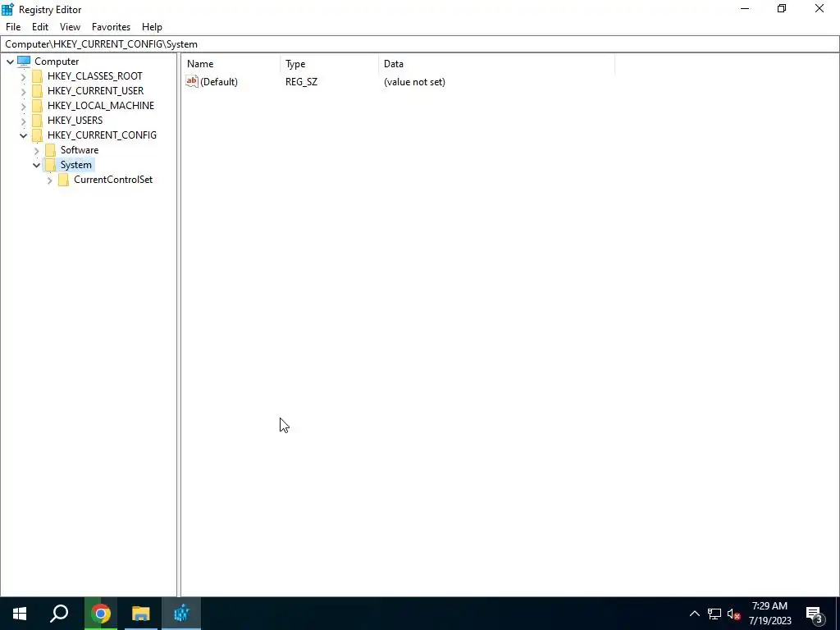Select the HKEY_LOCAL_MACHINE label
The width and height of the screenshot is (840, 630).
pyautogui.click(x=101, y=106)
